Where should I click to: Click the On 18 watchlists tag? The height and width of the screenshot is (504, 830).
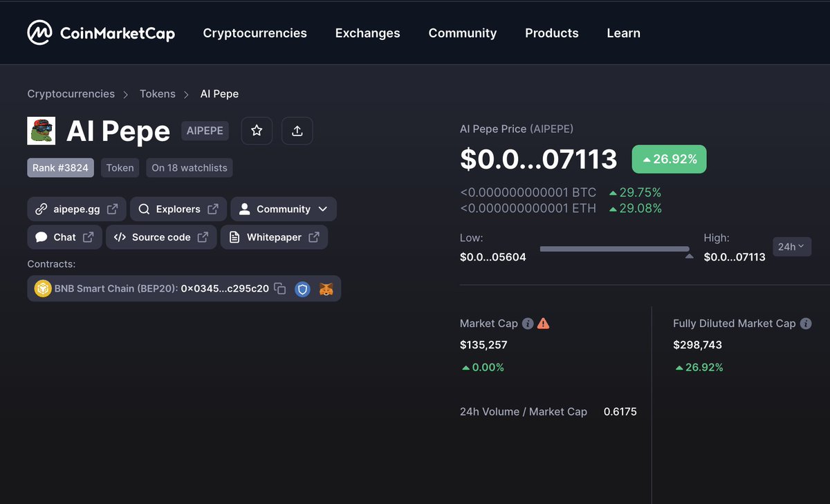tap(190, 168)
